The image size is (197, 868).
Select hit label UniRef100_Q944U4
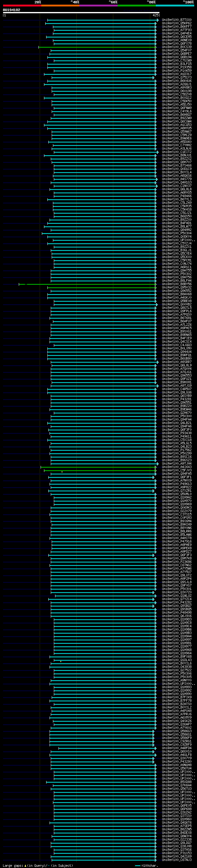tap(176, 352)
